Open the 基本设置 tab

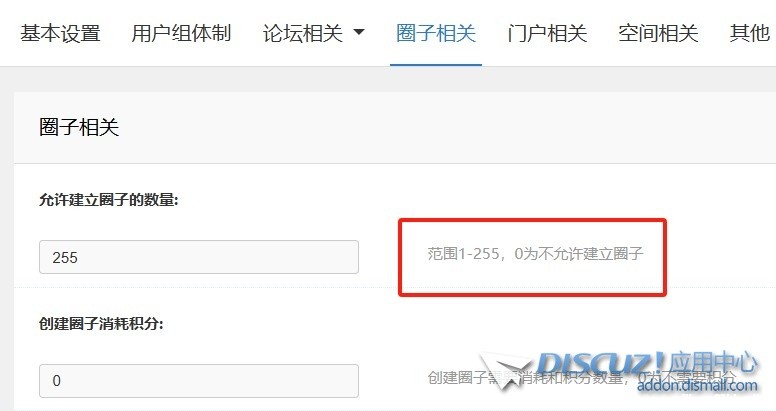click(60, 34)
